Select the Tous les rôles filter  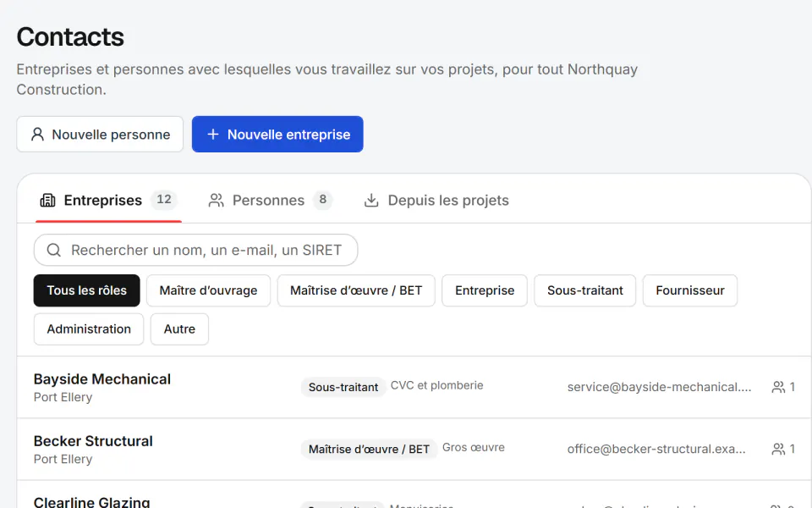click(87, 290)
